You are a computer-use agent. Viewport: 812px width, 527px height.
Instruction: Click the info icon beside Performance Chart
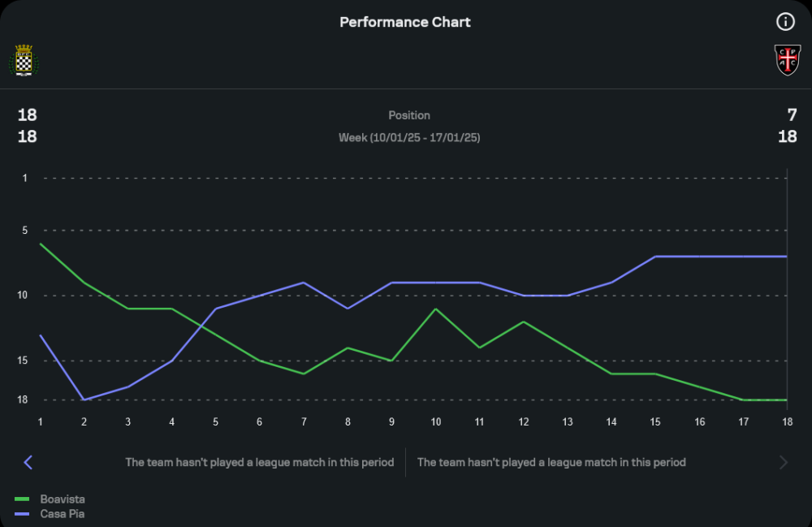click(x=784, y=22)
